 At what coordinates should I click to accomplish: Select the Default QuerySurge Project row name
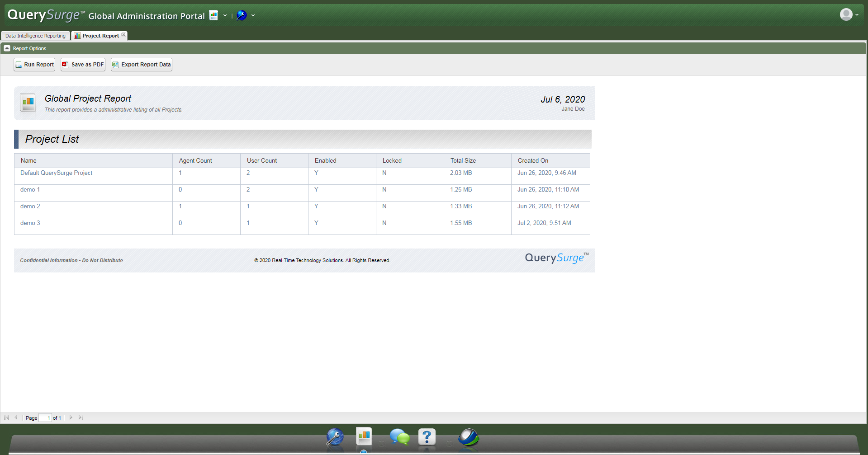coord(56,173)
